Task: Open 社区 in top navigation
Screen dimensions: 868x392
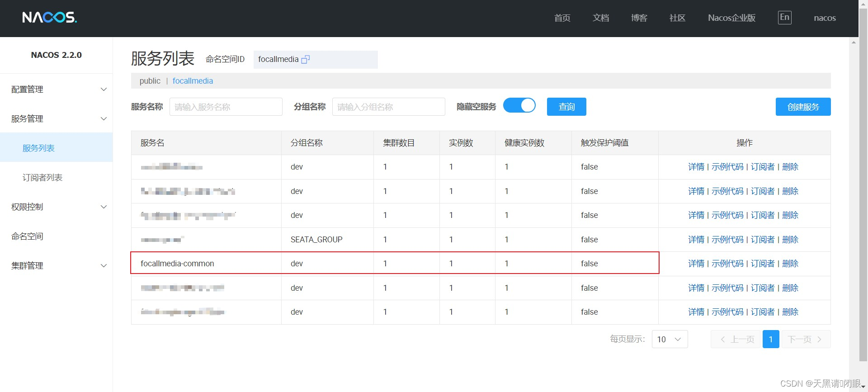Action: [677, 18]
